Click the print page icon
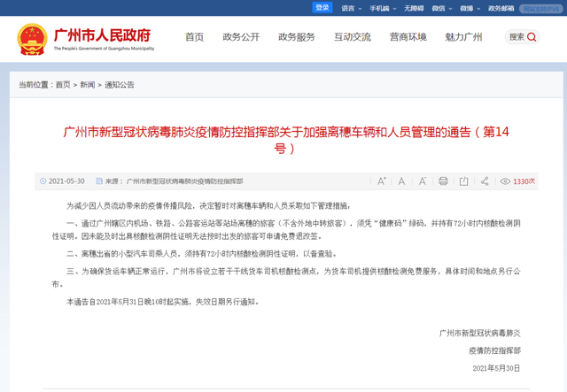Screen dimensions: 567x392 click(443, 181)
